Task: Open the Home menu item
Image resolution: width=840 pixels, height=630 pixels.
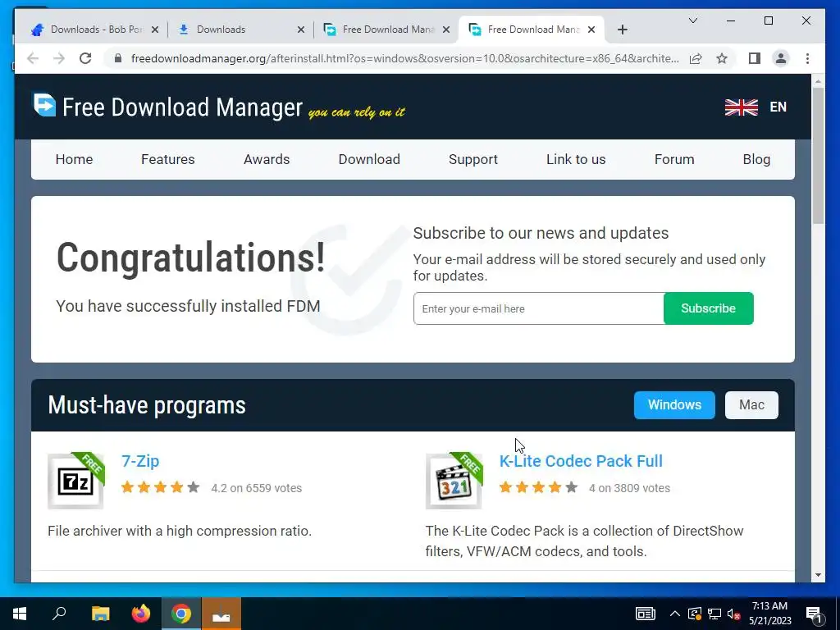Action: click(74, 159)
